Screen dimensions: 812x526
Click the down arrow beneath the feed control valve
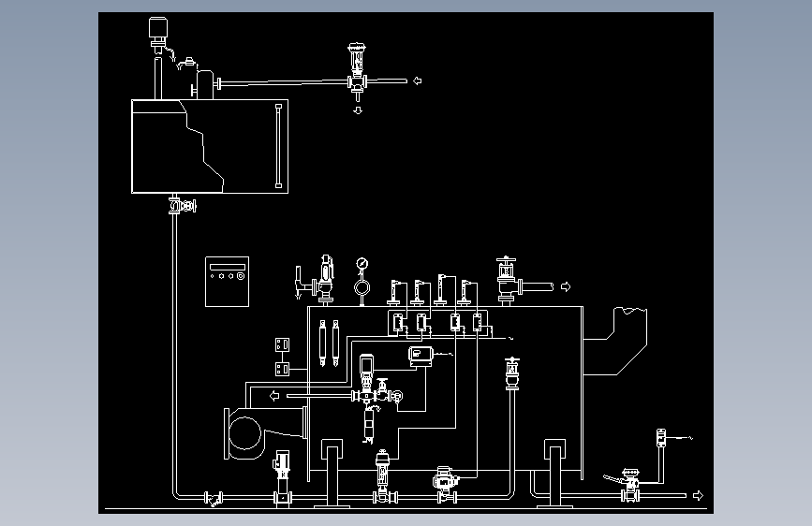pyautogui.click(x=358, y=110)
